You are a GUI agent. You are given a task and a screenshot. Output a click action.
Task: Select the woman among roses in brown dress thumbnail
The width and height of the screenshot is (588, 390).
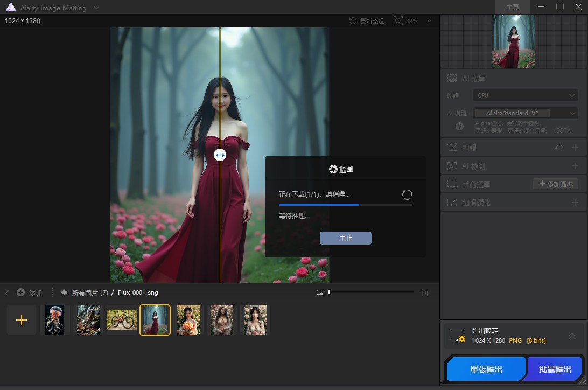[222, 320]
